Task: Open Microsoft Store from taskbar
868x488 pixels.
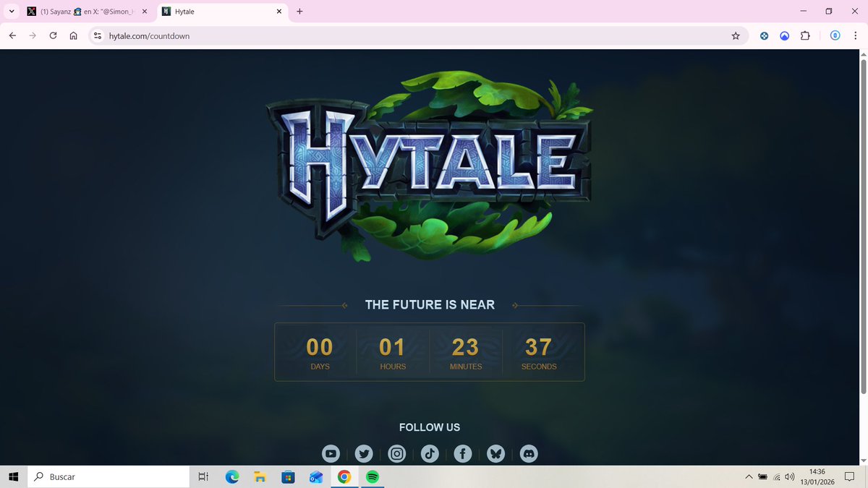Action: [288, 476]
